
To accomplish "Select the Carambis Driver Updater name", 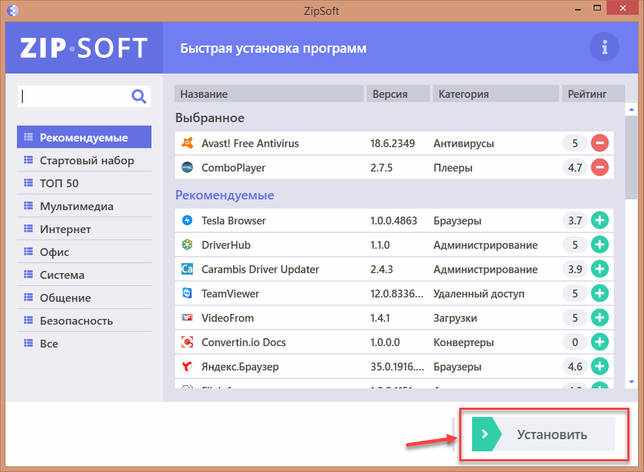I will [x=260, y=269].
